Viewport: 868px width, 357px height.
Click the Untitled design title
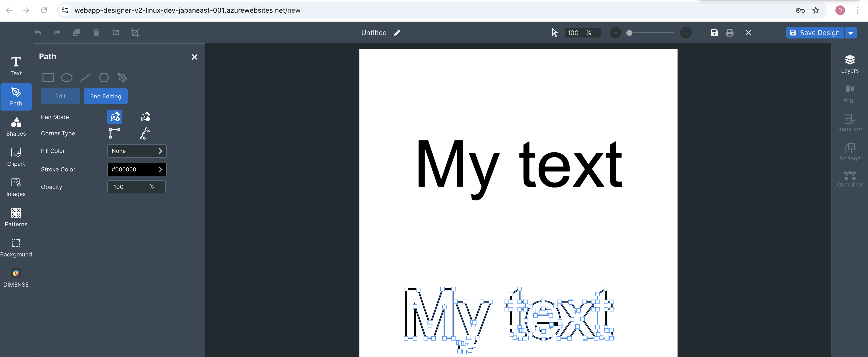click(374, 33)
